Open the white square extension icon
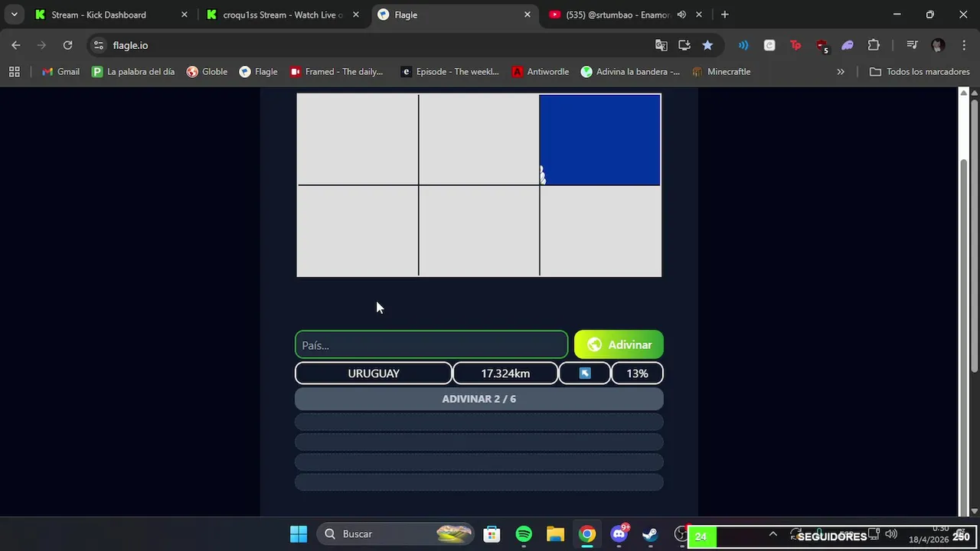The image size is (980, 551). coord(769,45)
